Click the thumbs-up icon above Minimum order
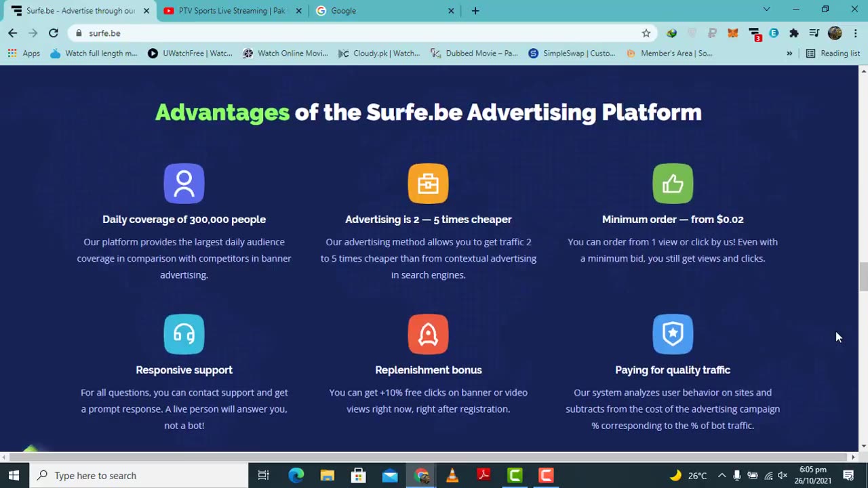The width and height of the screenshot is (868, 488). (673, 183)
